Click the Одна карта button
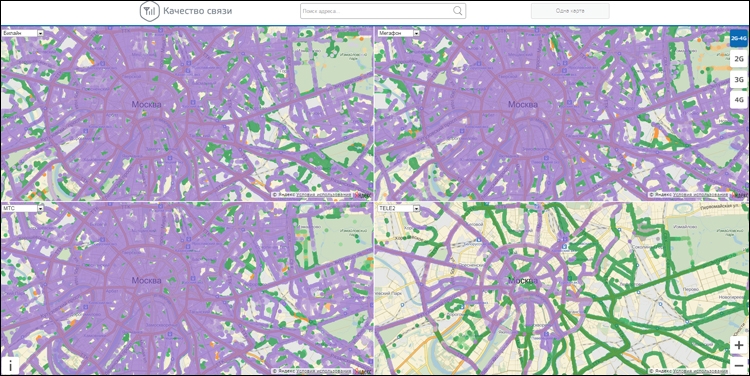 point(570,11)
